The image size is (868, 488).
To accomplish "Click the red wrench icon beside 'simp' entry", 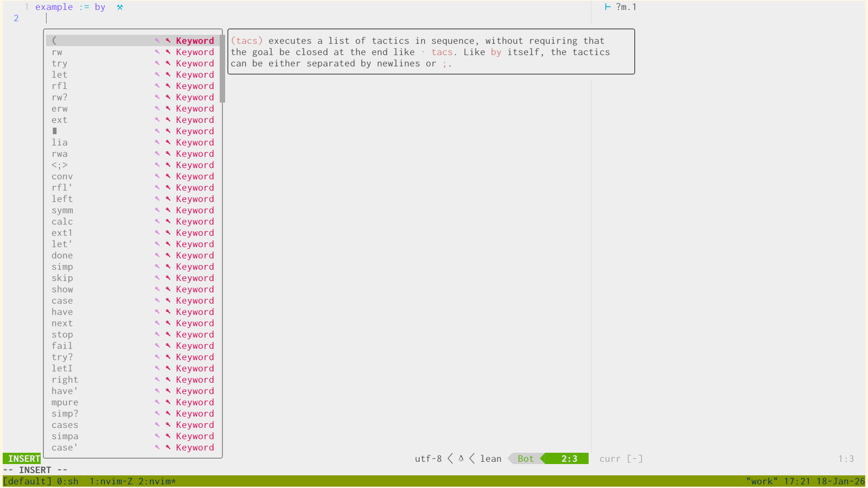I will [x=168, y=267].
